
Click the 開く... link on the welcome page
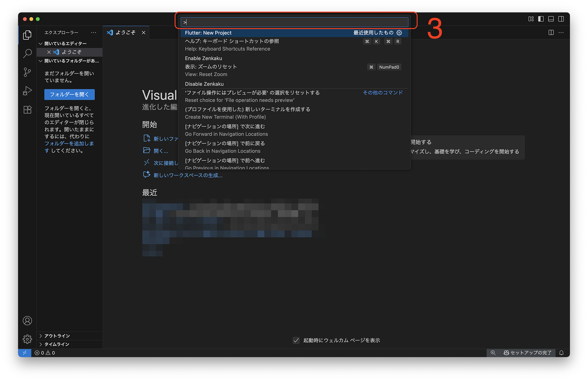click(x=161, y=151)
